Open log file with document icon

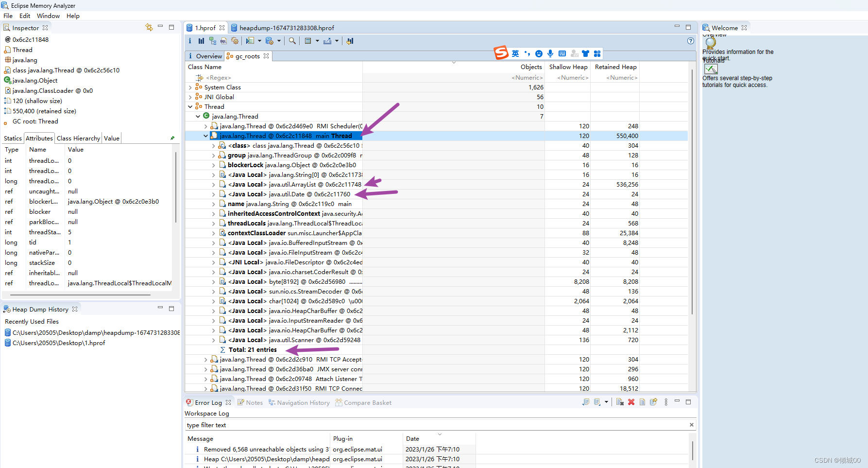point(642,402)
